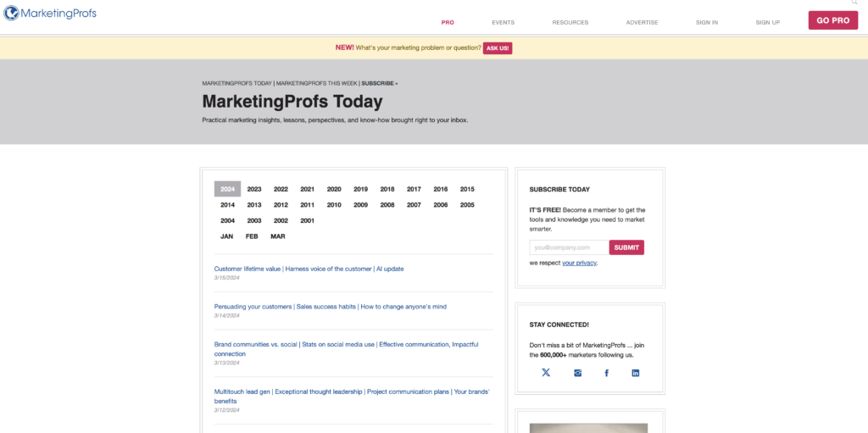This screenshot has height=433, width=868.
Task: Select the 2017 year tab
Action: point(414,189)
